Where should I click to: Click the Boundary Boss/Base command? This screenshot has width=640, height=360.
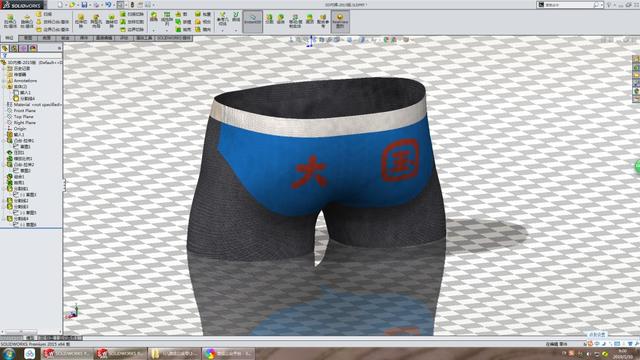click(52, 29)
